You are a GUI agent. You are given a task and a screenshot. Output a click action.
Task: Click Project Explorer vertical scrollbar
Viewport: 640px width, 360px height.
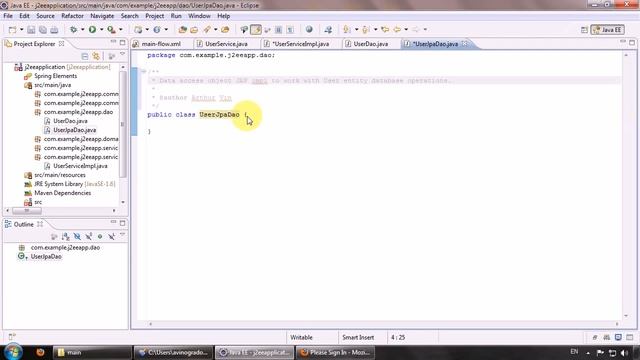(x=123, y=124)
